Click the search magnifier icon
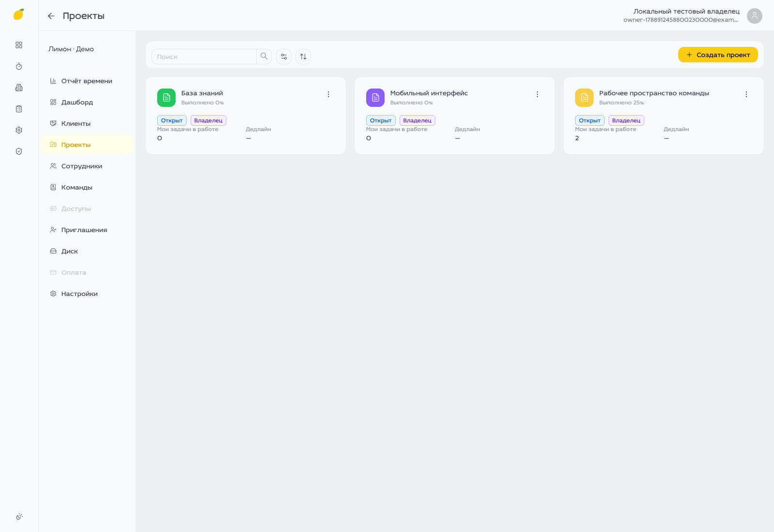The height and width of the screenshot is (532, 774). click(264, 57)
